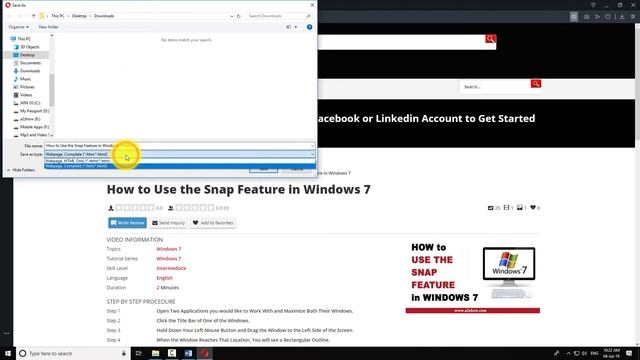Click This PC in the address breadcrumb
The height and width of the screenshot is (360, 640).
(58, 16)
